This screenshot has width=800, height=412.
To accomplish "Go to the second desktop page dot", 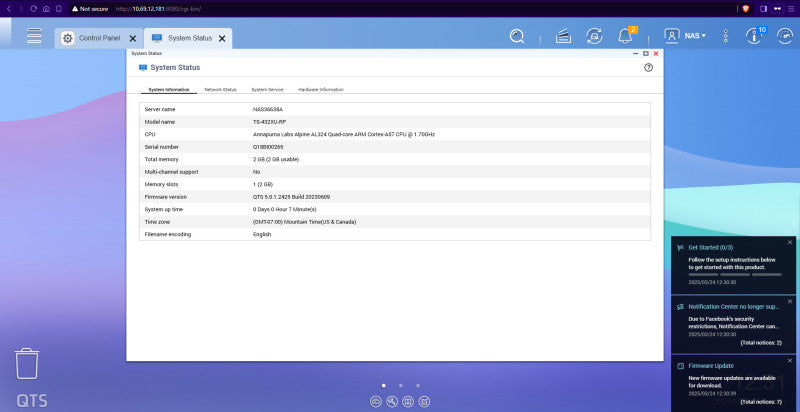I will [401, 385].
